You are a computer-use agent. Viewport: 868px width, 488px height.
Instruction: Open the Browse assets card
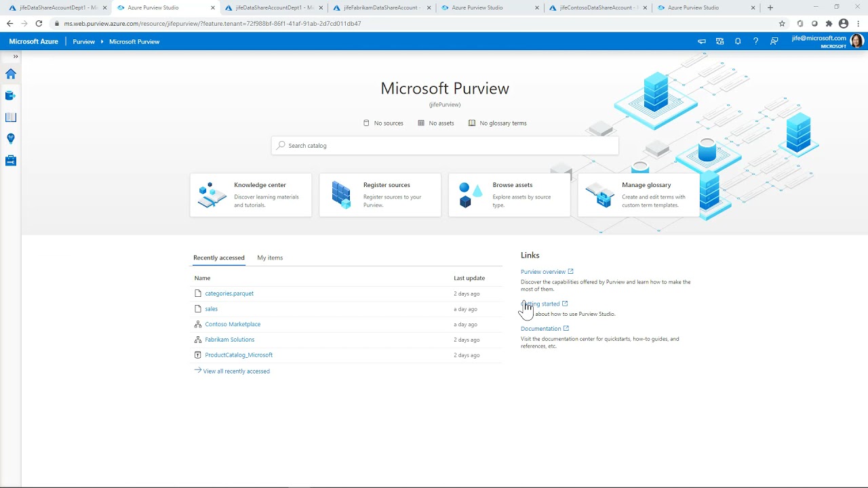509,195
